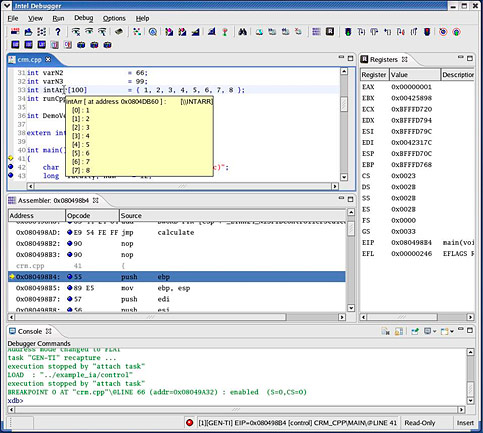Toggle breakpoint at address 0x080498B5
The width and height of the screenshot is (483, 433).
coord(70,288)
